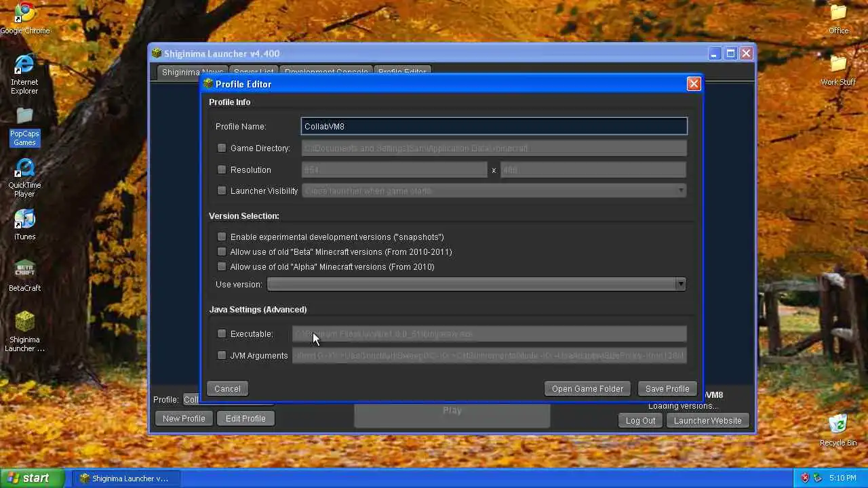Click the Cancel button
The width and height of the screenshot is (868, 488).
click(227, 388)
